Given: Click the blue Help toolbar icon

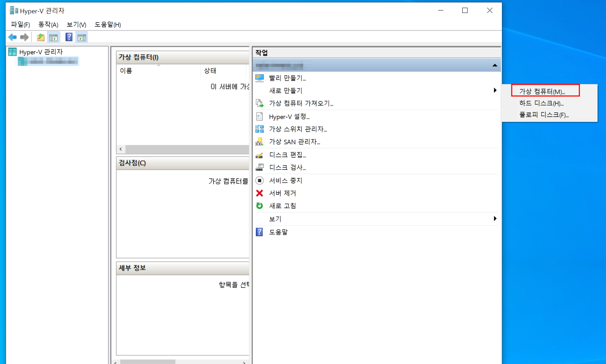Looking at the screenshot, I should [x=69, y=37].
